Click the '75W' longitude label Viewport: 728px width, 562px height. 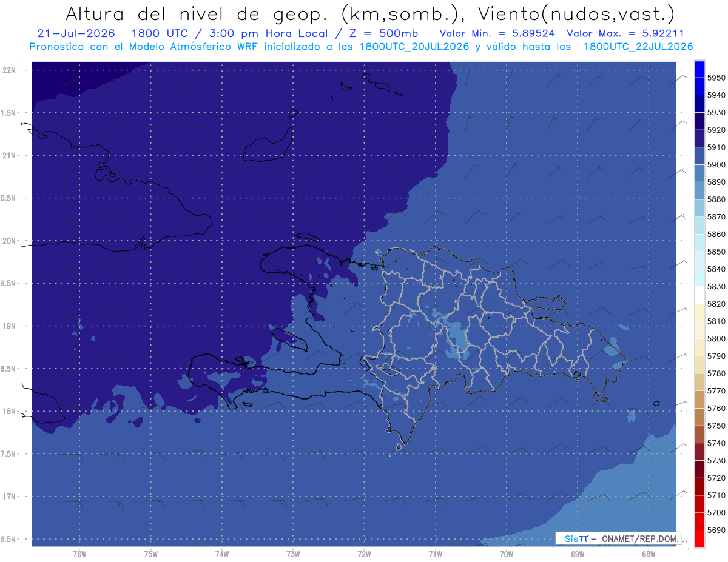[151, 554]
